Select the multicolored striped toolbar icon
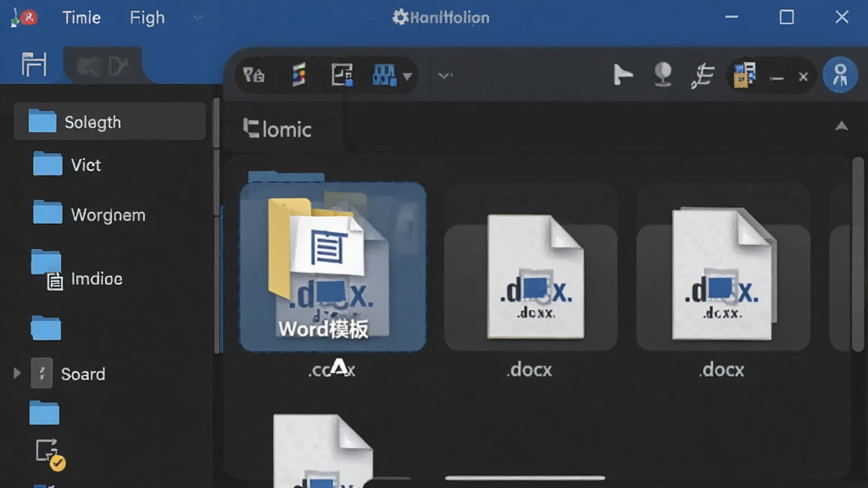 click(299, 75)
